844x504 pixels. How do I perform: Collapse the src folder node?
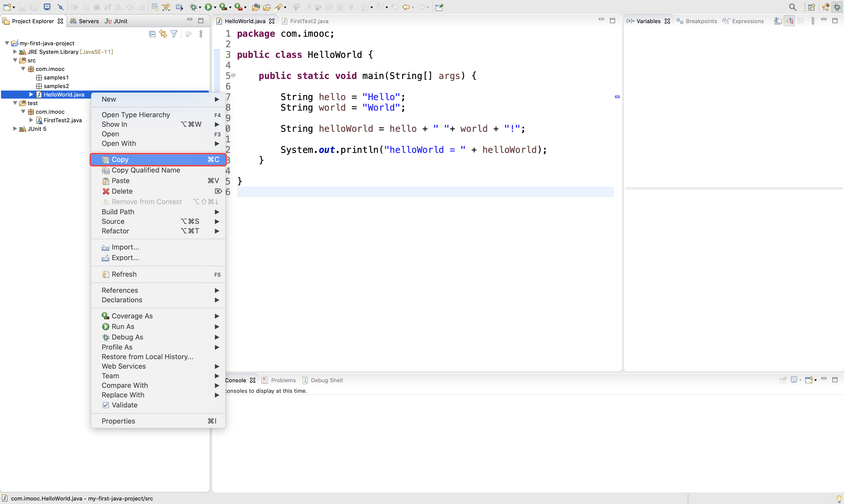click(15, 60)
